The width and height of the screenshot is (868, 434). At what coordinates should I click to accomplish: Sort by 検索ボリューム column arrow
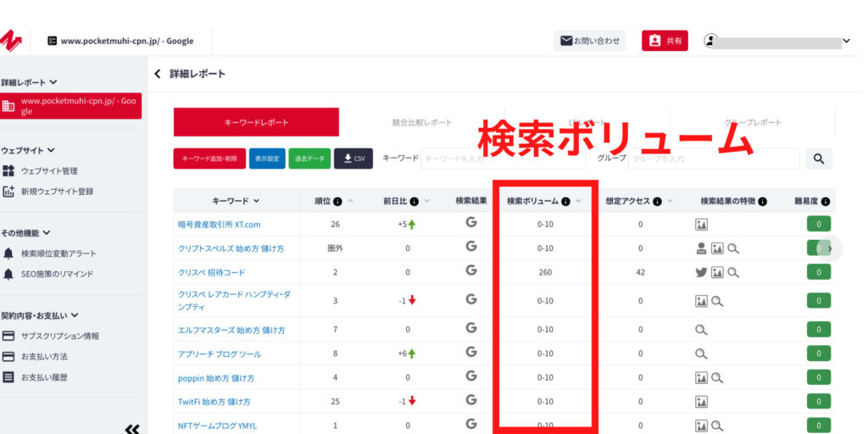pos(578,202)
